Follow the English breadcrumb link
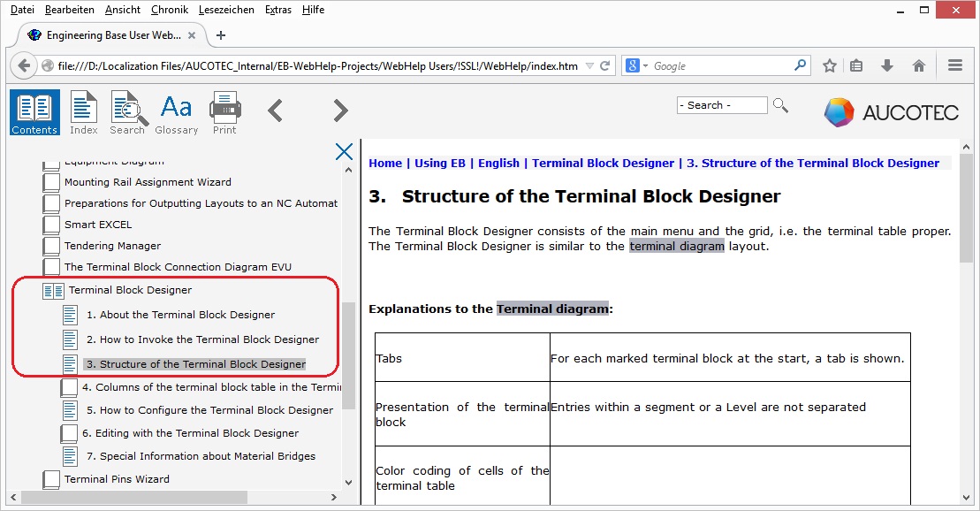This screenshot has width=980, height=511. pos(498,164)
